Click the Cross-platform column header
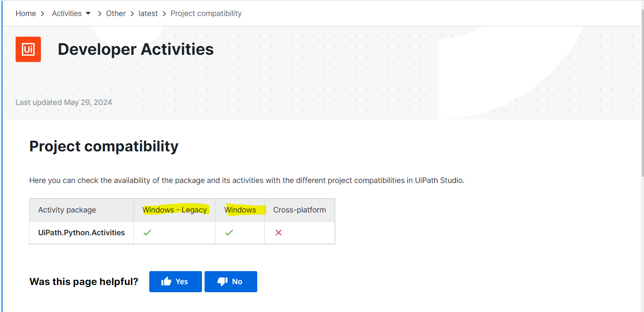 tap(299, 210)
